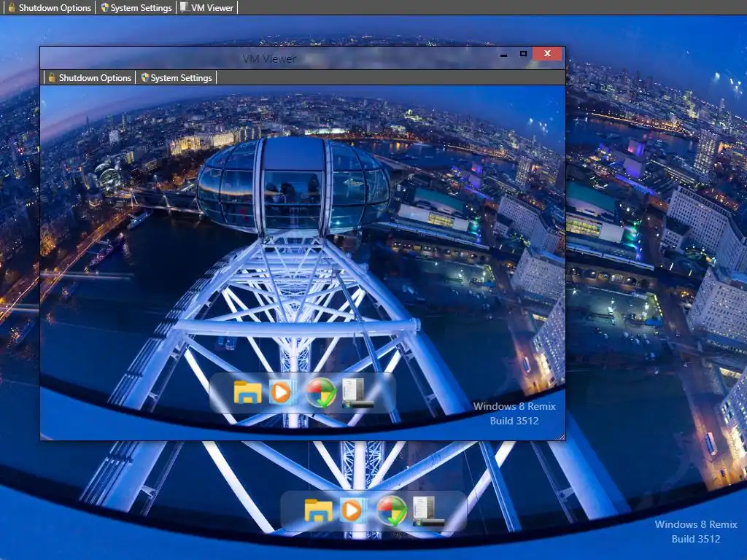This screenshot has width=747, height=560.
Task: Open computer tower icon in VM Viewer dock
Action: click(357, 393)
